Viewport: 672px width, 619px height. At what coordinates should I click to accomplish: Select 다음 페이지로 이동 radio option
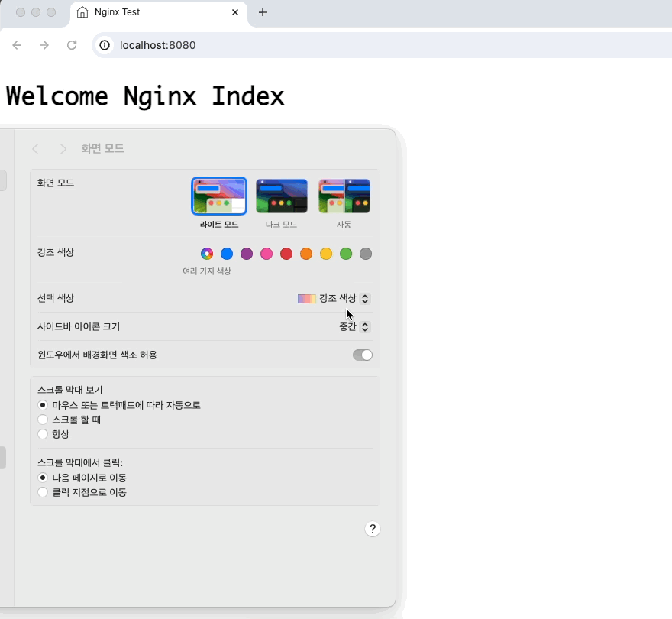43,478
